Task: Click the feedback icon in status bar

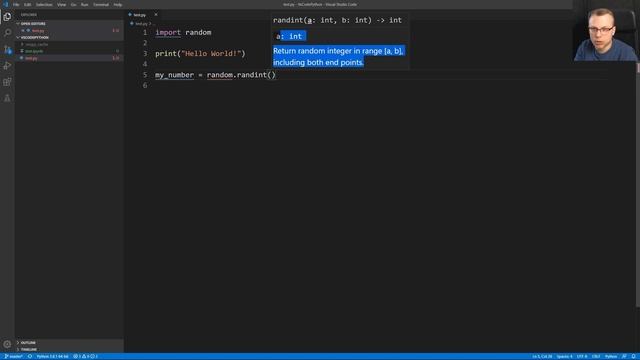Action: (x=624, y=356)
